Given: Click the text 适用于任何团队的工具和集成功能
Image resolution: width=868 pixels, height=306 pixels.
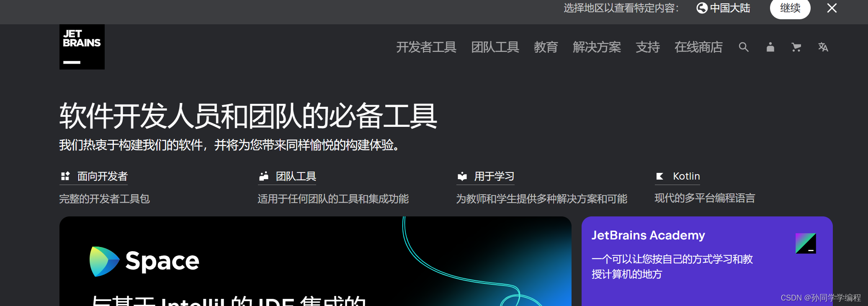Looking at the screenshot, I should point(333,198).
